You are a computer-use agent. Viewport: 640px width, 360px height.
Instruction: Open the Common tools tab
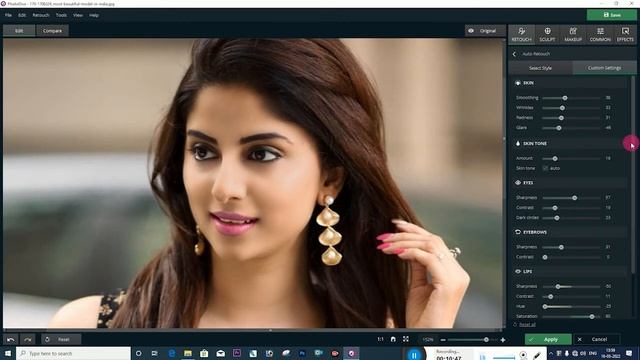(600, 34)
